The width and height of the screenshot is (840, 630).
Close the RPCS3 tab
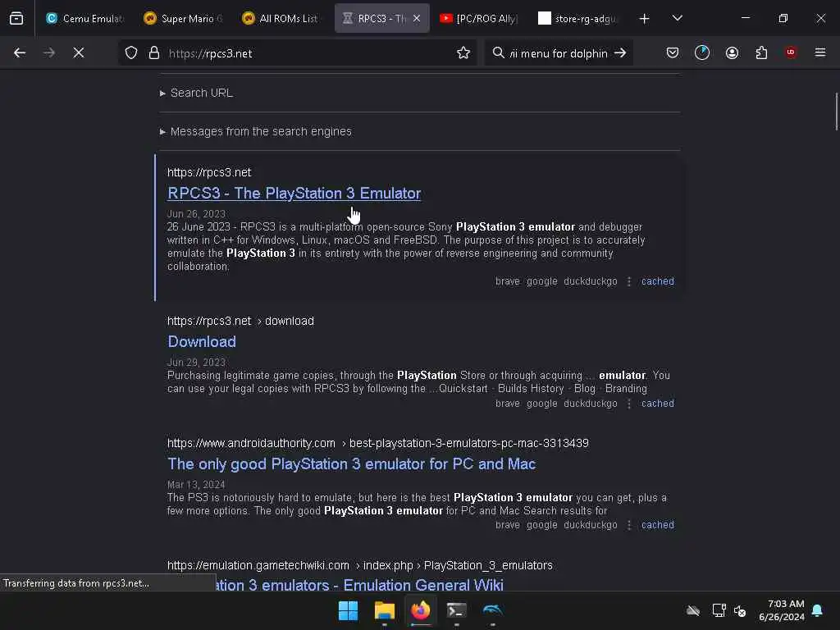pos(417,18)
